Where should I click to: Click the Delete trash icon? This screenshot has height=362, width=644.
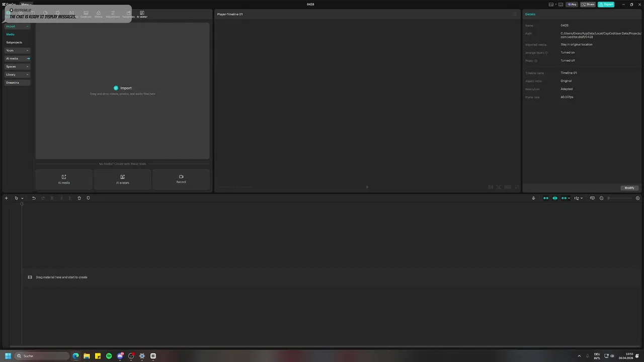pyautogui.click(x=79, y=198)
